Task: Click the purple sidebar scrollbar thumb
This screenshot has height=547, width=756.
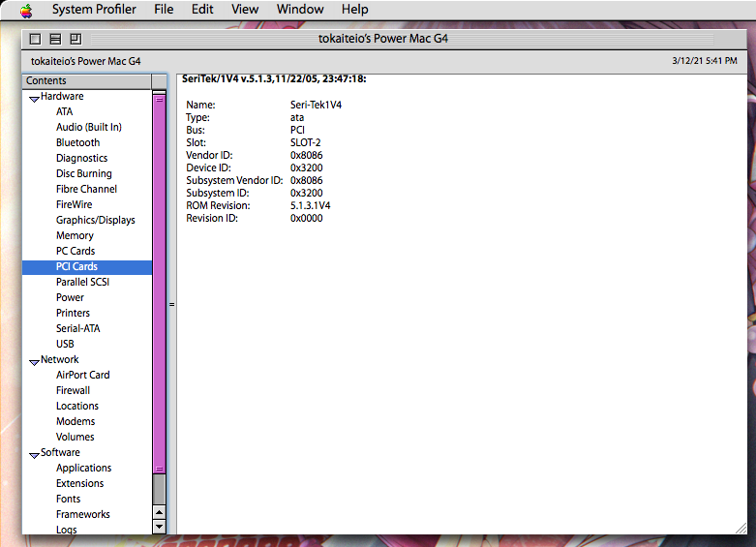Action: click(159, 284)
